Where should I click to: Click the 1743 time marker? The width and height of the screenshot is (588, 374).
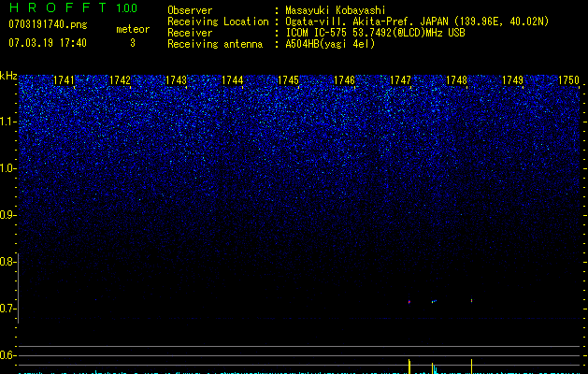click(x=176, y=80)
